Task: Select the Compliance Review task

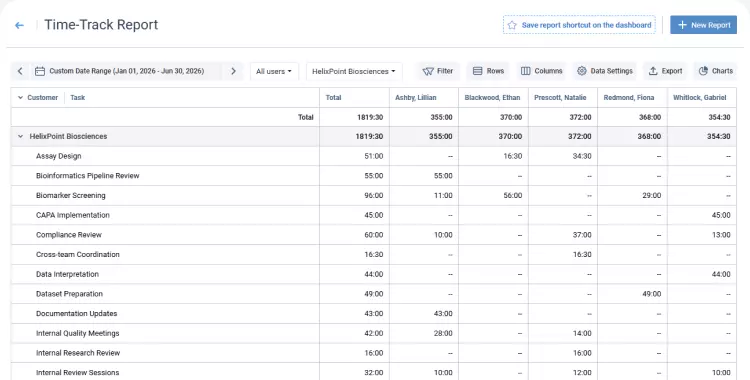Action: pyautogui.click(x=69, y=235)
